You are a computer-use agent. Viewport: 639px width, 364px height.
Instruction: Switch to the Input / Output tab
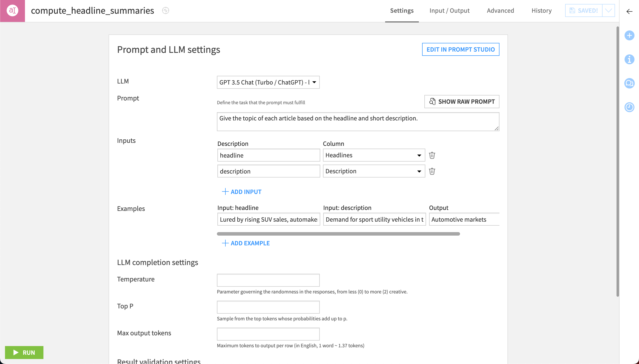(x=449, y=10)
